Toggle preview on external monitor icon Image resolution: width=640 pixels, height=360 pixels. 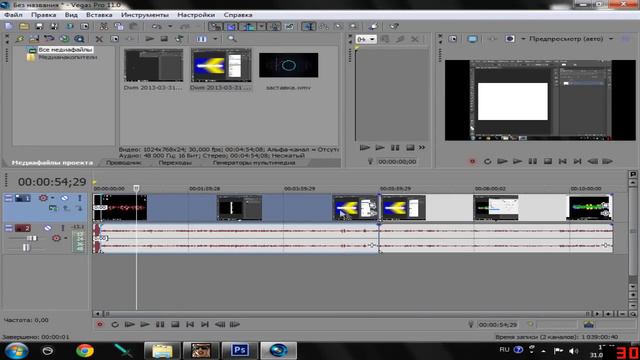(472, 39)
